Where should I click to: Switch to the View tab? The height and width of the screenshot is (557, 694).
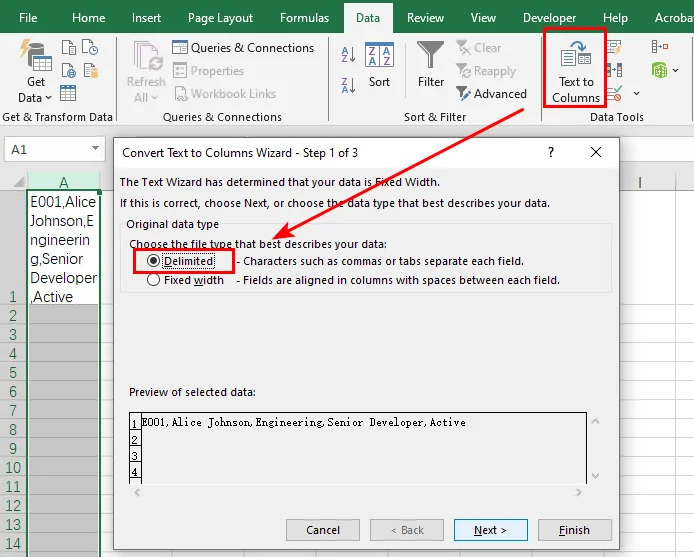(483, 18)
